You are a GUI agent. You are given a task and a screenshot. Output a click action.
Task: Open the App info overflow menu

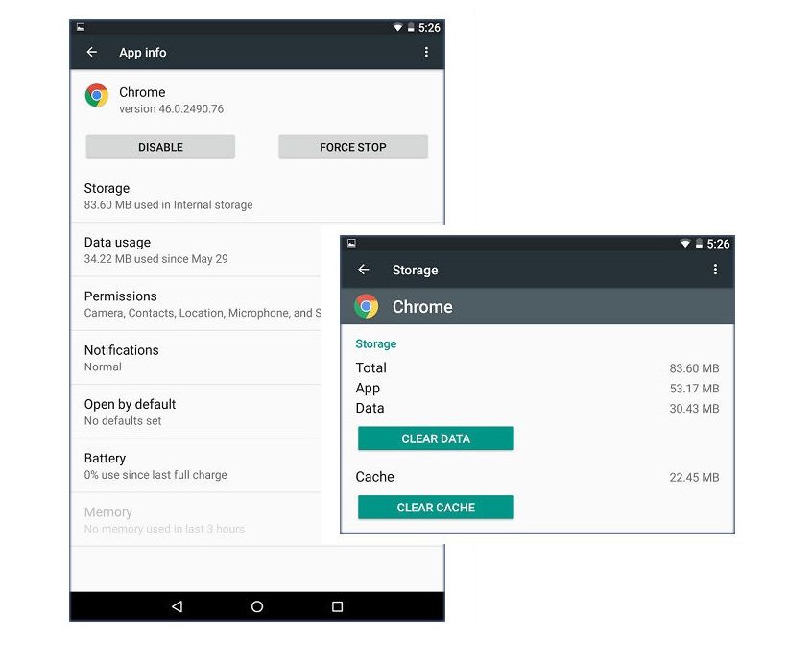pos(426,53)
